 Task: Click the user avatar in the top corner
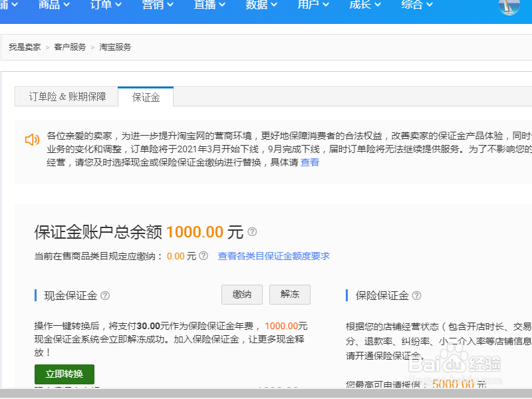coord(509,7)
